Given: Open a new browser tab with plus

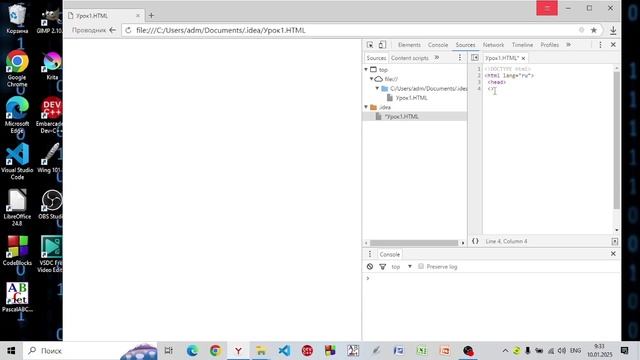Looking at the screenshot, I should click(151, 16).
